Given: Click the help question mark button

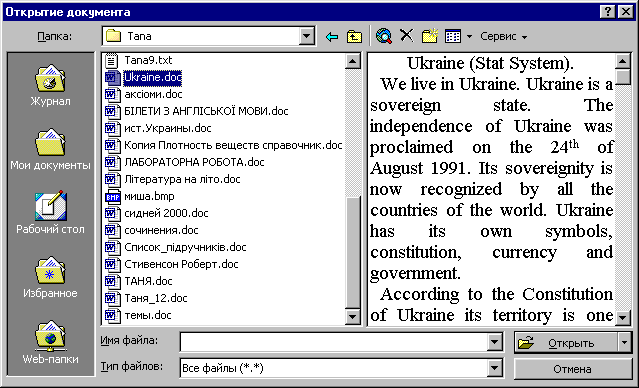Looking at the screenshot, I should pos(608,12).
